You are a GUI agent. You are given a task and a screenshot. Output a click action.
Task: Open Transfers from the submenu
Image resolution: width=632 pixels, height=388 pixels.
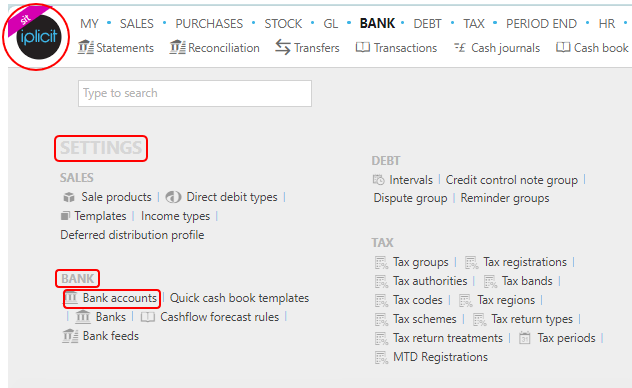pos(317,48)
